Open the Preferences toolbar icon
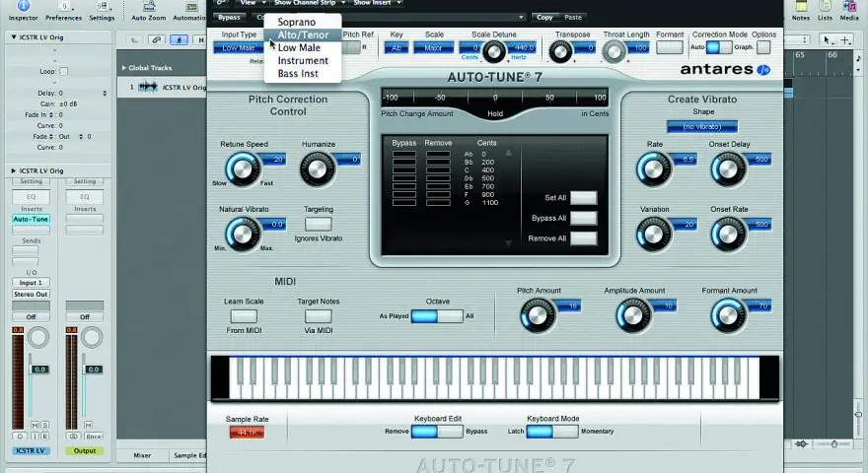 pyautogui.click(x=64, y=6)
